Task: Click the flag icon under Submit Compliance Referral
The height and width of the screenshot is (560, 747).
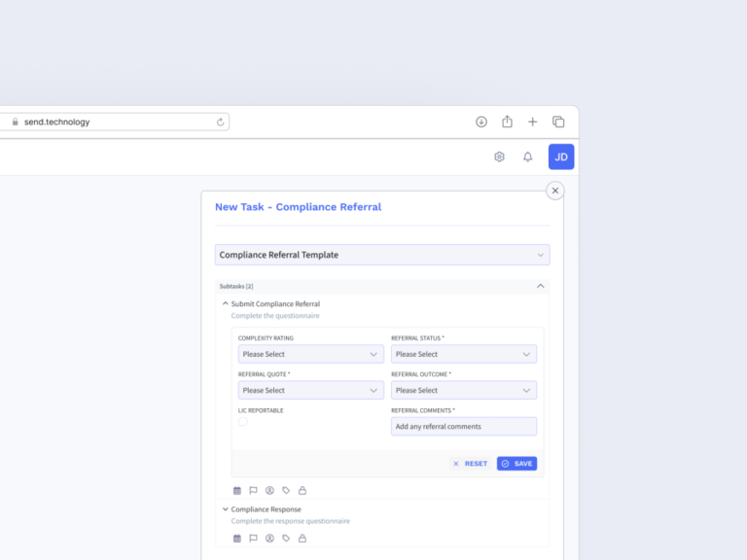Action: coord(253,491)
